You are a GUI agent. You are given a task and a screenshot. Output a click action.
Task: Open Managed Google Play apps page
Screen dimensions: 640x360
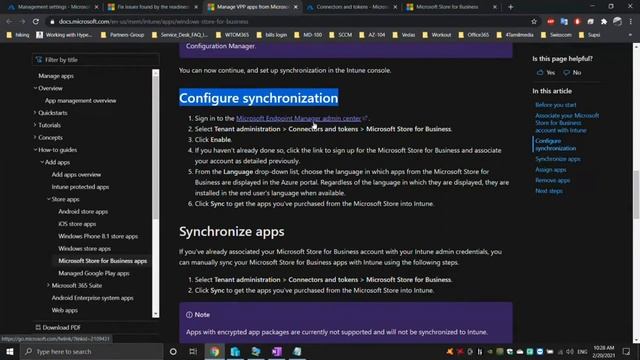[x=93, y=273]
